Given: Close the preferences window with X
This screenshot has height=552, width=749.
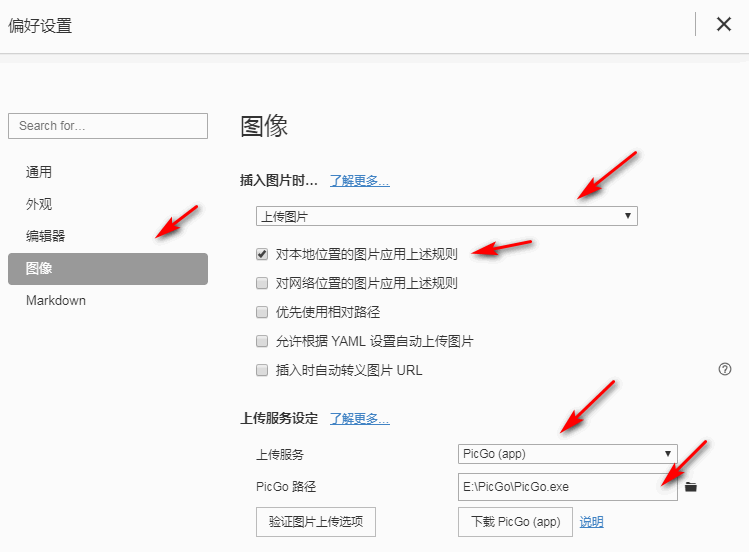Looking at the screenshot, I should [724, 24].
